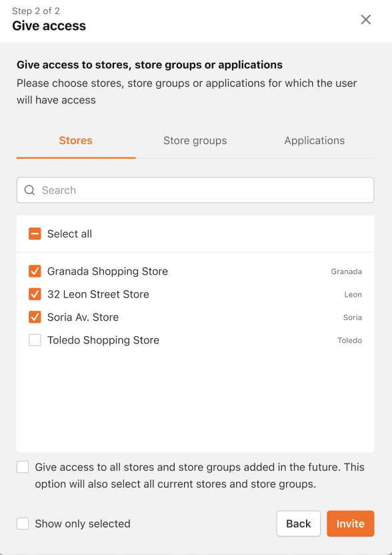Click the magnifier icon in search box

(x=29, y=190)
